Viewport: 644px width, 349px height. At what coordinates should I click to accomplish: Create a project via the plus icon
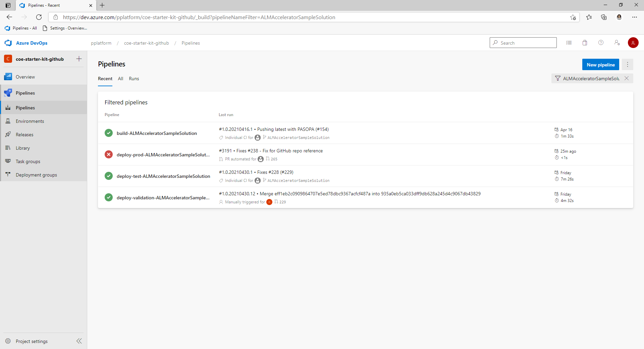(78, 59)
